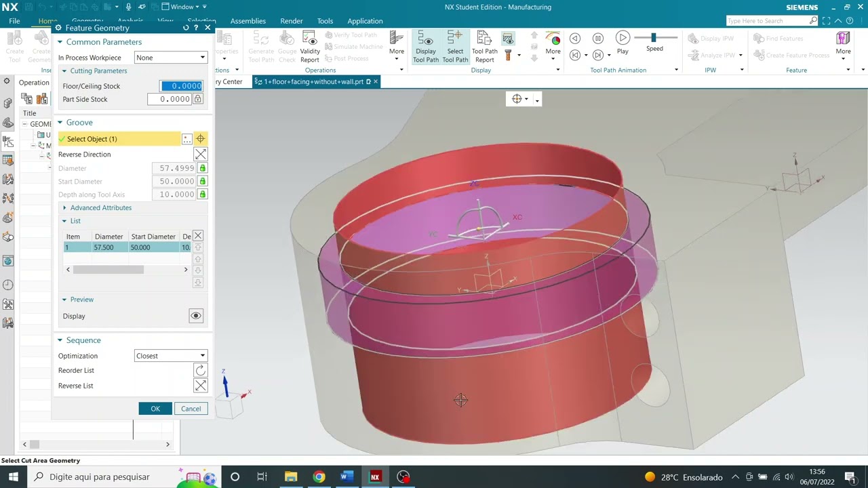Rewind to previous operation
The height and width of the screenshot is (488, 868).
(575, 55)
